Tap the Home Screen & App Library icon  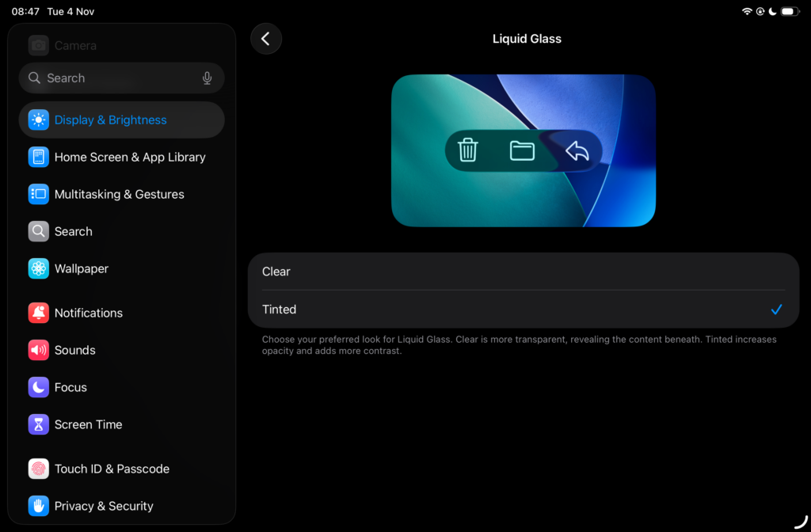pos(38,158)
